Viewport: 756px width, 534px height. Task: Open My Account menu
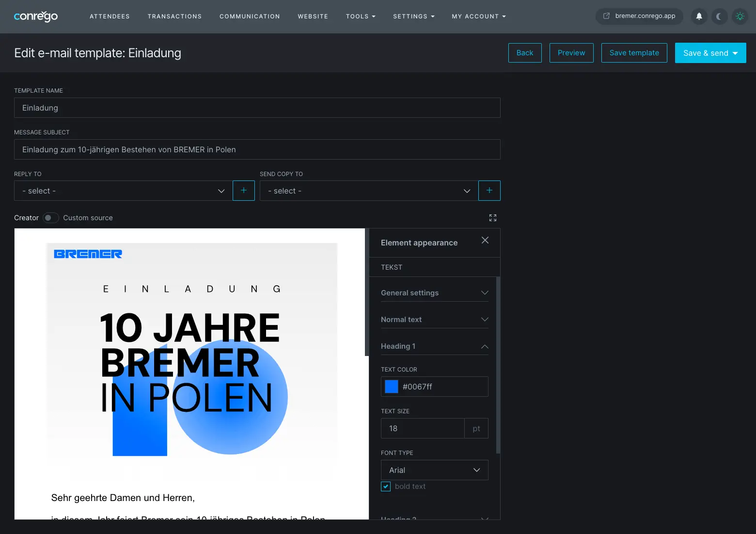point(479,16)
